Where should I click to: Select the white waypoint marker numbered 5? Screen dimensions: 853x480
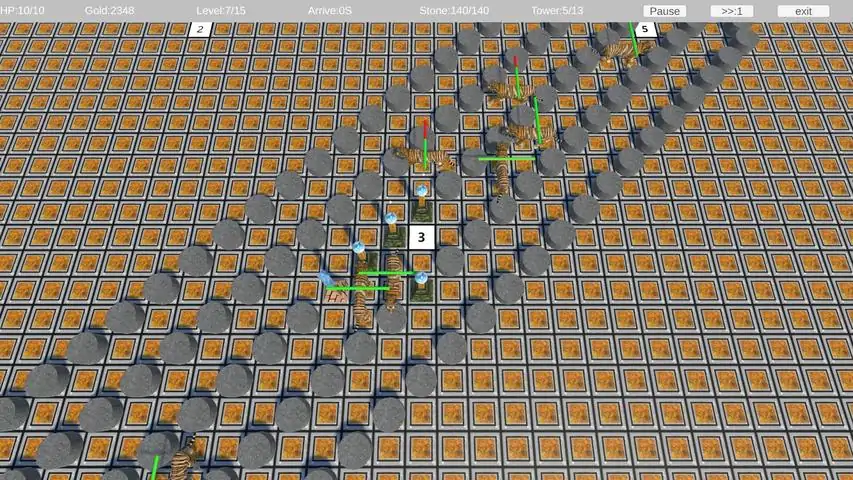click(x=645, y=29)
